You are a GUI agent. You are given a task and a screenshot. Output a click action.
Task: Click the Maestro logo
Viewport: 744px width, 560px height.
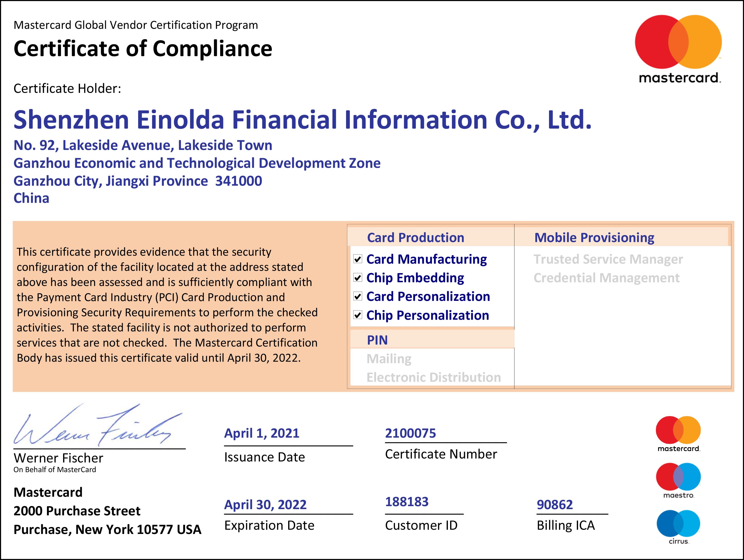(678, 480)
